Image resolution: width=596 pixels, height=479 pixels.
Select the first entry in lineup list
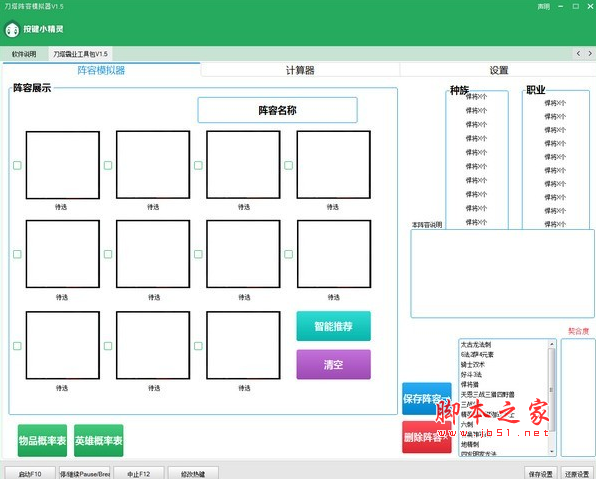(x=504, y=344)
